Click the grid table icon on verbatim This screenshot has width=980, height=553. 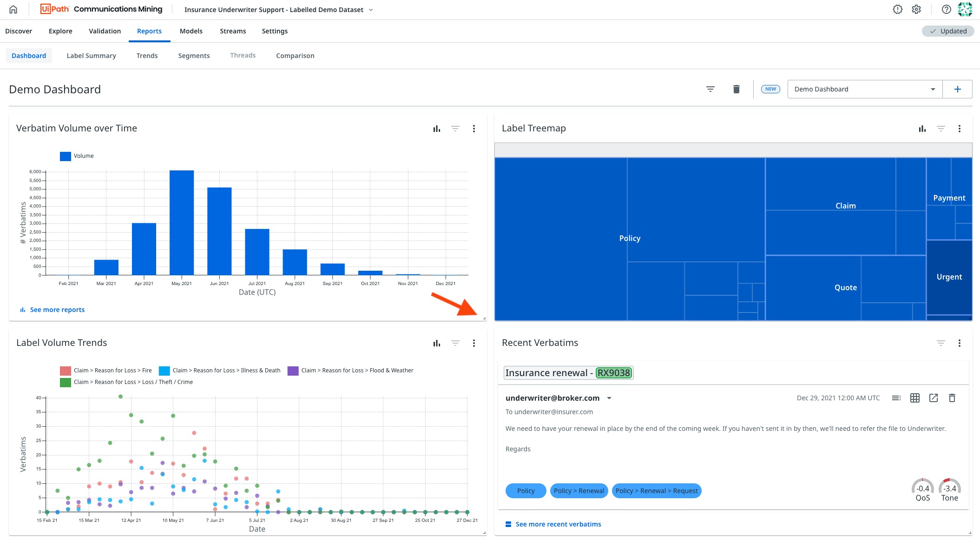point(914,398)
